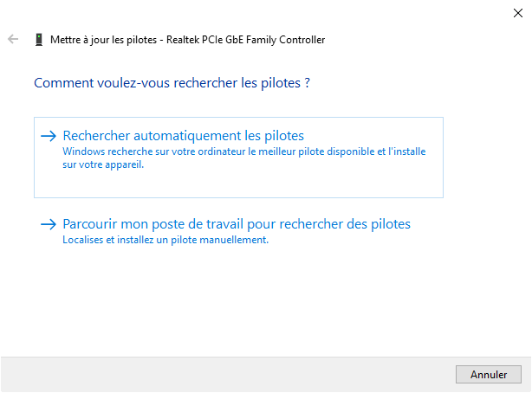The image size is (532, 393).
Task: Click blank title bar area left of X
Action: point(260,12)
